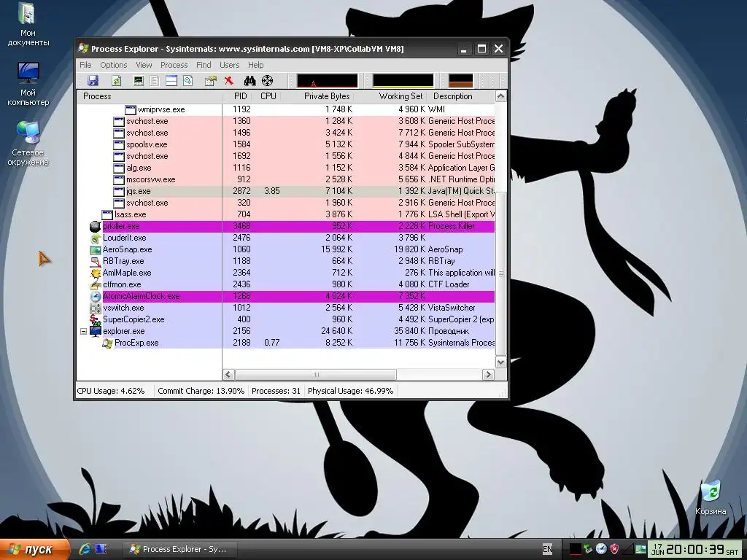
Task: Open the Корзина recycle bin icon
Action: coord(711,497)
